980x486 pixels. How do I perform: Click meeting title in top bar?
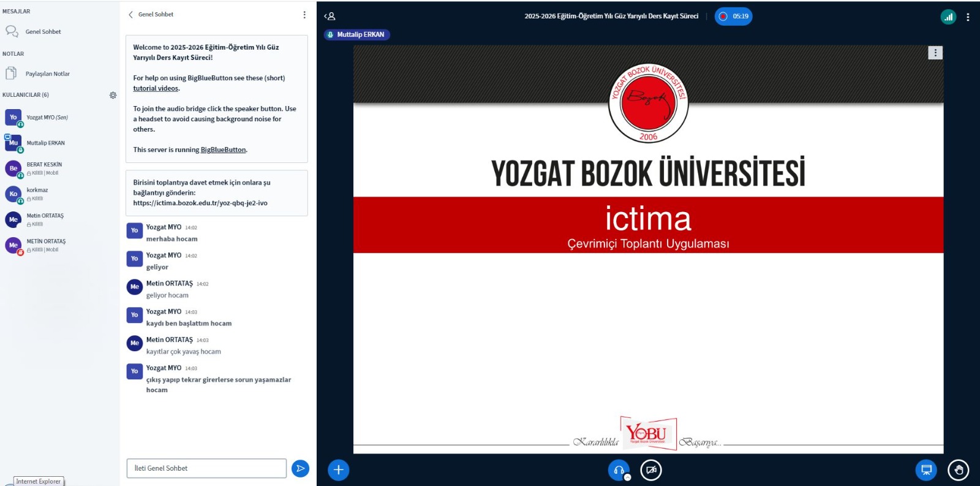coord(611,17)
